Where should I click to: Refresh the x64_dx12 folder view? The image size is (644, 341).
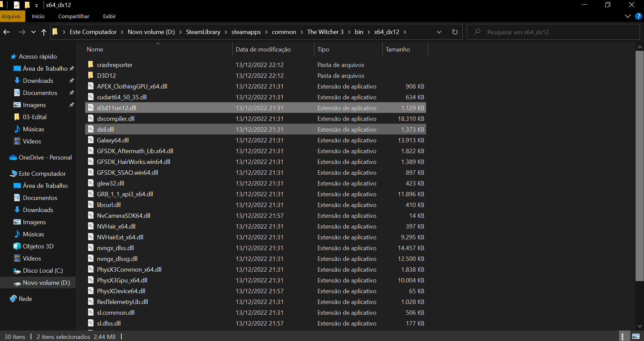455,32
